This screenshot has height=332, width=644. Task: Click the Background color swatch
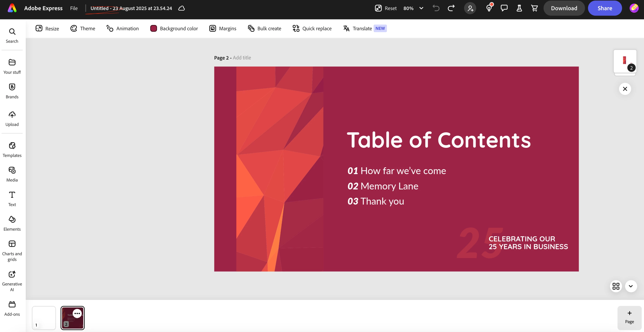pos(153,29)
